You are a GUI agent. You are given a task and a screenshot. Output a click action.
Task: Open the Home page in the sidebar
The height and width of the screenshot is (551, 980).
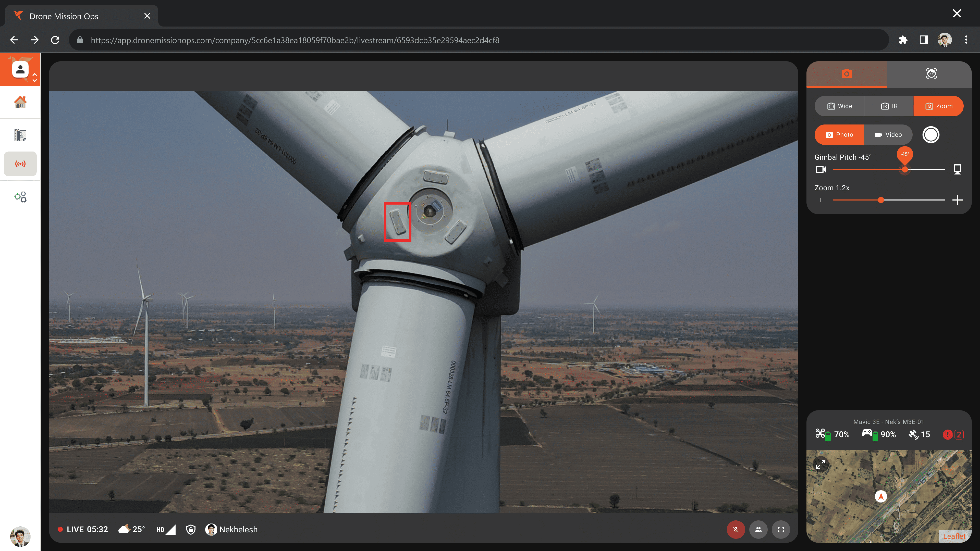[20, 102]
